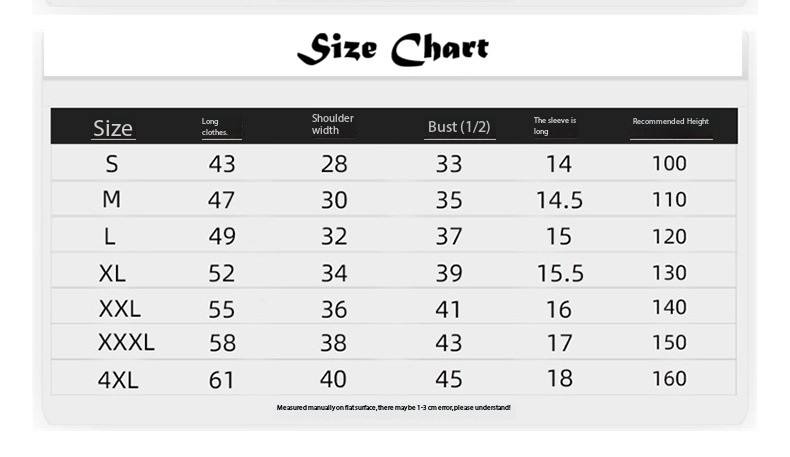790x457 pixels.
Task: Select the "XXXL" size row label
Action: 126,343
